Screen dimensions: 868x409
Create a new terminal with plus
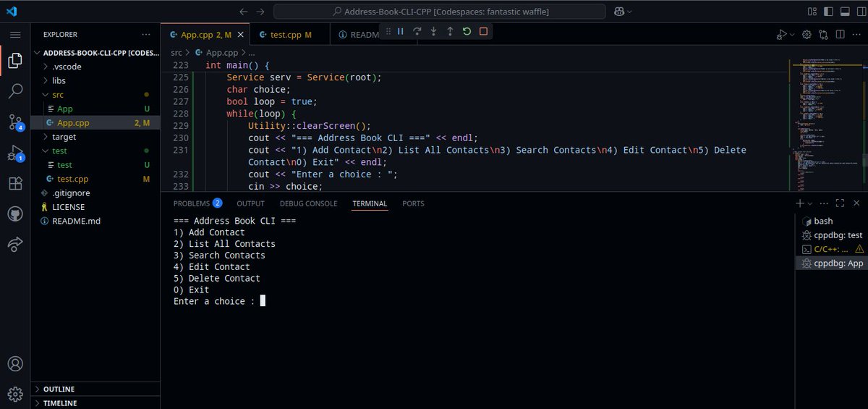pyautogui.click(x=800, y=203)
